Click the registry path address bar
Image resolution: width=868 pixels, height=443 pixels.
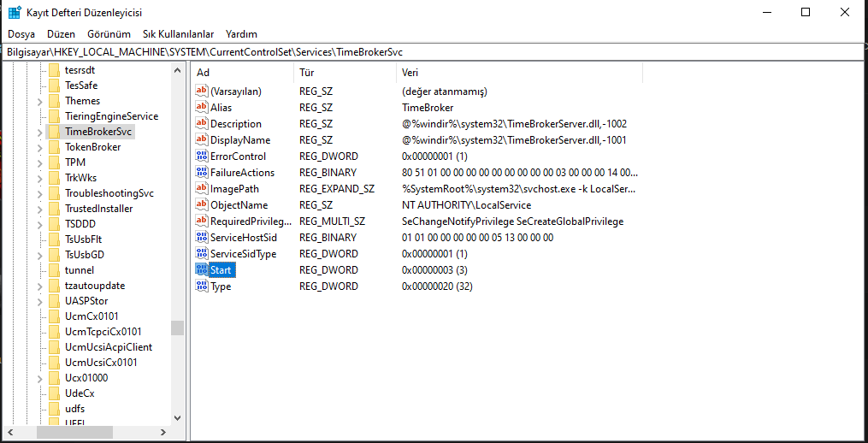[x=434, y=52]
